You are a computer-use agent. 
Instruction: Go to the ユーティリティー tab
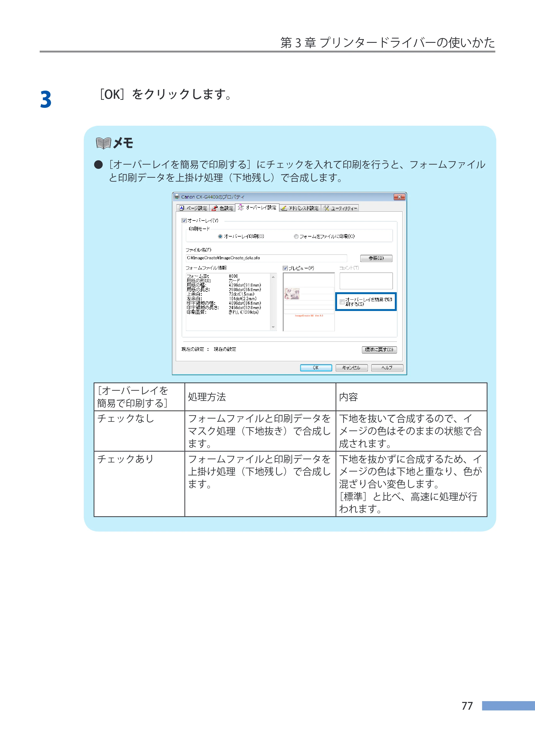(x=340, y=208)
